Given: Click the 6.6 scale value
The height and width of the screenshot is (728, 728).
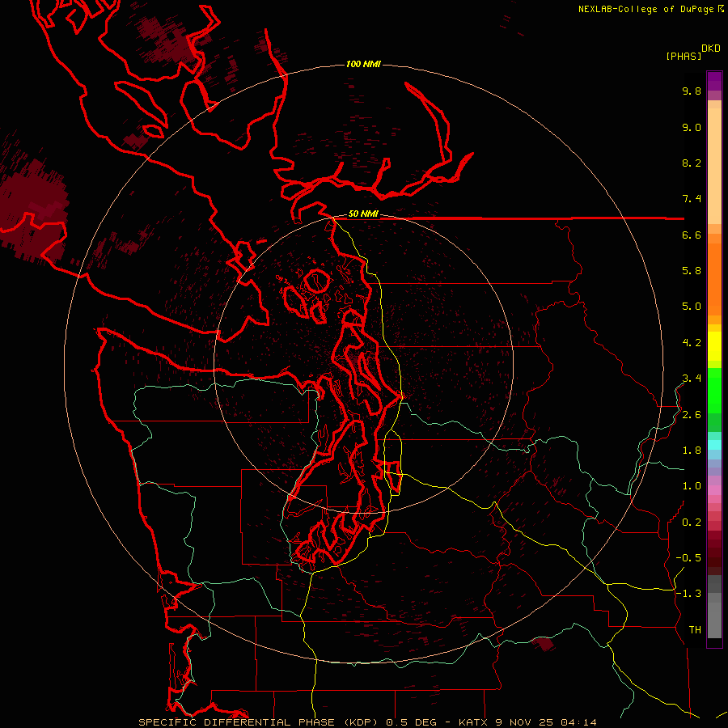Looking at the screenshot, I should coord(692,235).
